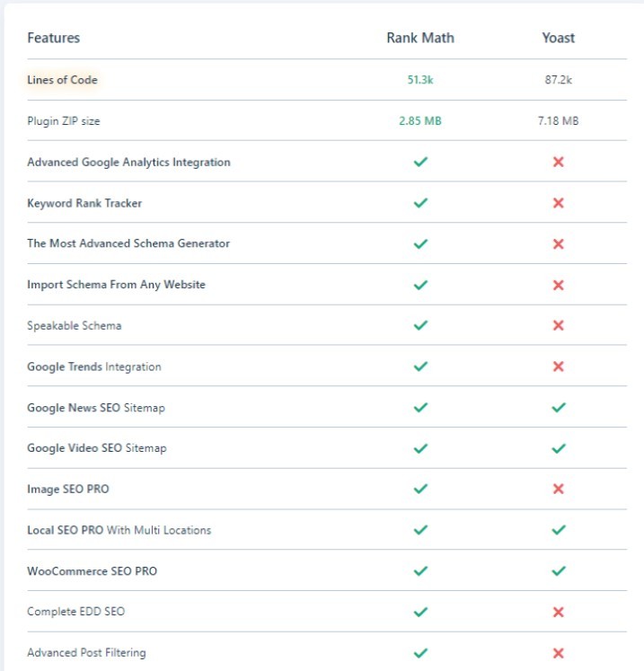Click Advanced Google Analytics Integration feature text
Screen dimensions: 644x671
coord(128,163)
